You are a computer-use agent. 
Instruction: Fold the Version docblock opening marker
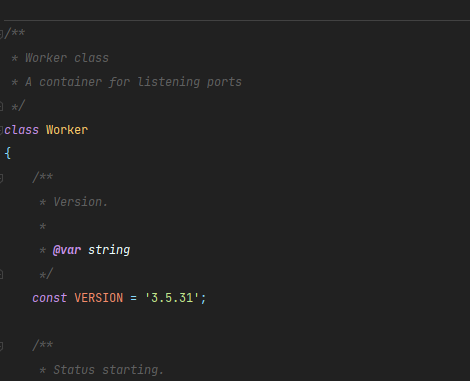pos(1,178)
